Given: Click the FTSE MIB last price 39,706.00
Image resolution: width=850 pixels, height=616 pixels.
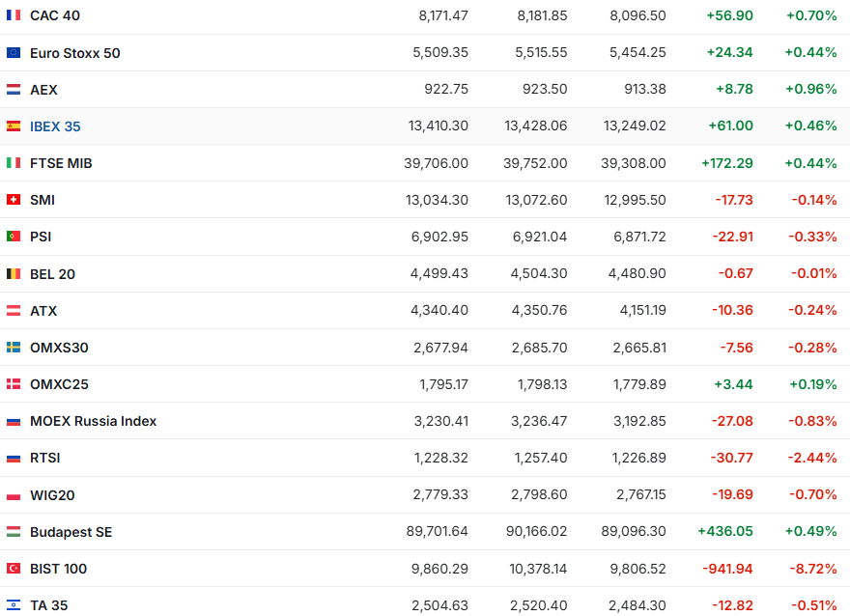Looking at the screenshot, I should [x=436, y=163].
